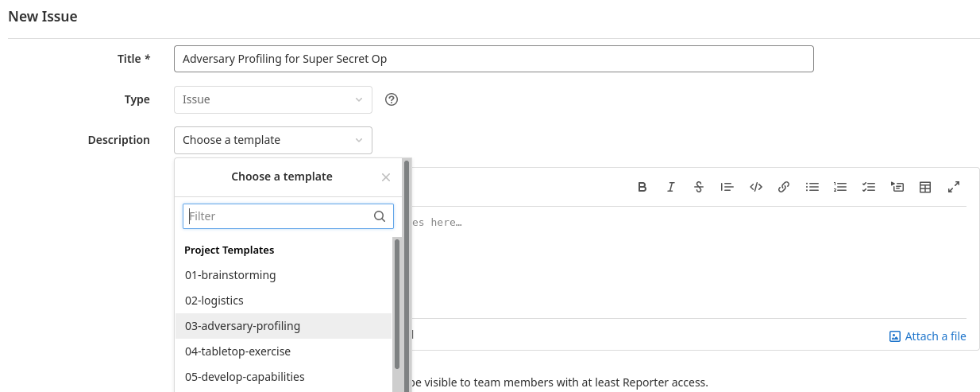Collapse the Choose a template dropdown

272,140
